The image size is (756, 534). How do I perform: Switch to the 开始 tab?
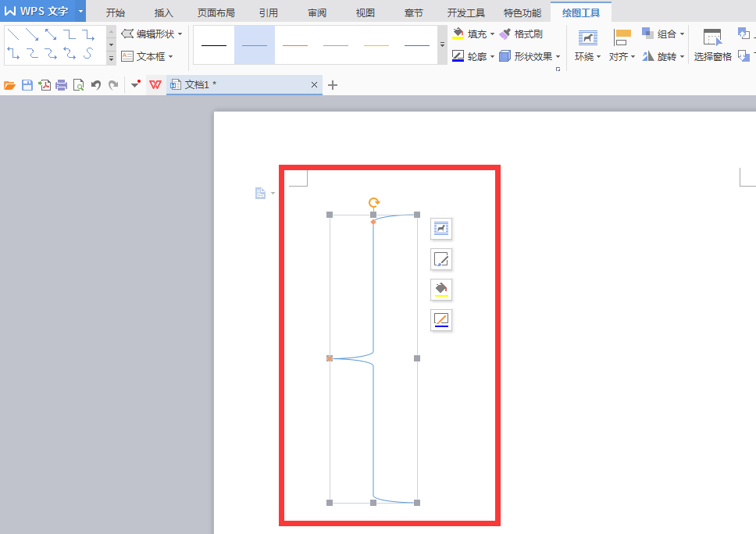tap(116, 13)
